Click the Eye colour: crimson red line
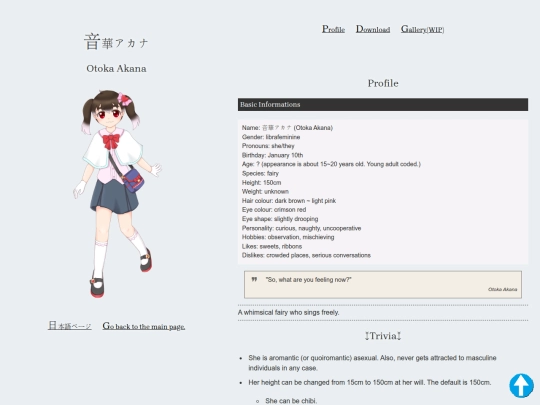 pyautogui.click(x=274, y=210)
